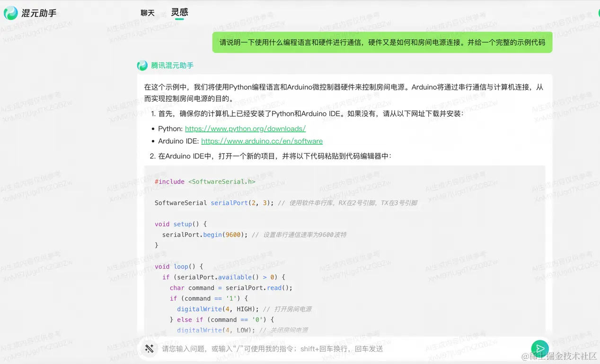This screenshot has height=364, width=600.
Task: Click the assistant logo beside the reply
Action: 142,65
